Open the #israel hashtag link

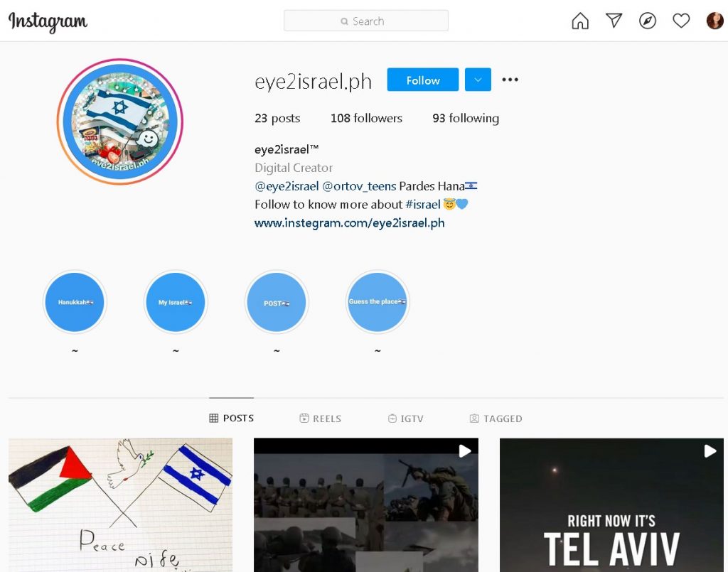422,205
